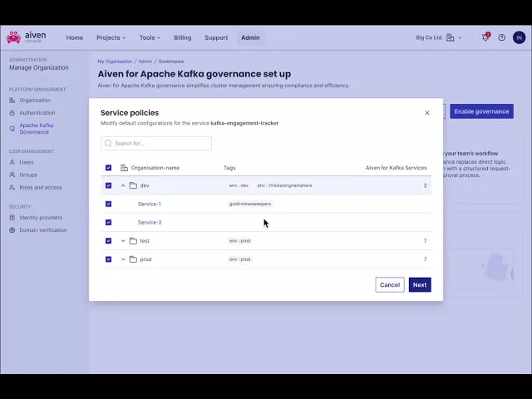Open Authentication in the sidebar
The image size is (532, 399).
click(x=37, y=113)
